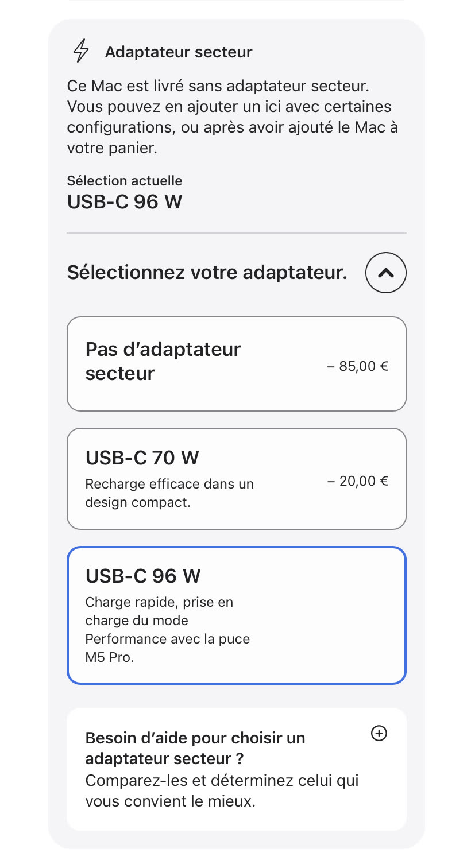Click the "USB-C 70 W" option title
The height and width of the screenshot is (868, 471).
coord(142,458)
